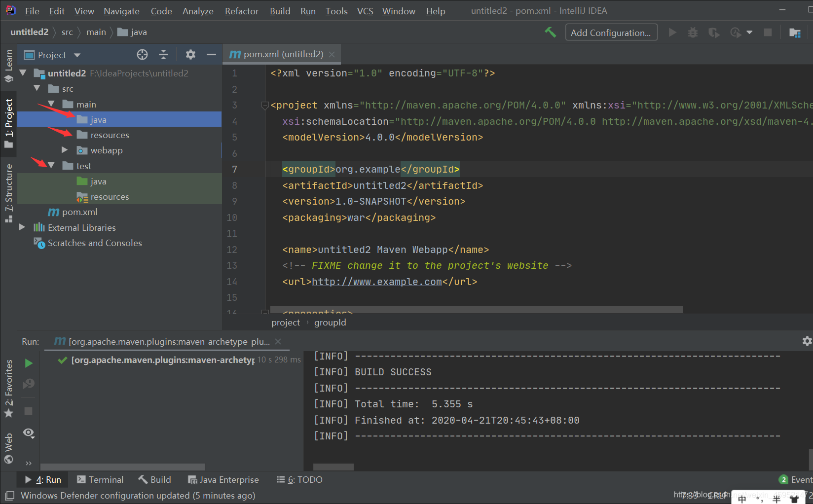Collapse the src folder node
Screen dimensions: 813x504
[37, 88]
